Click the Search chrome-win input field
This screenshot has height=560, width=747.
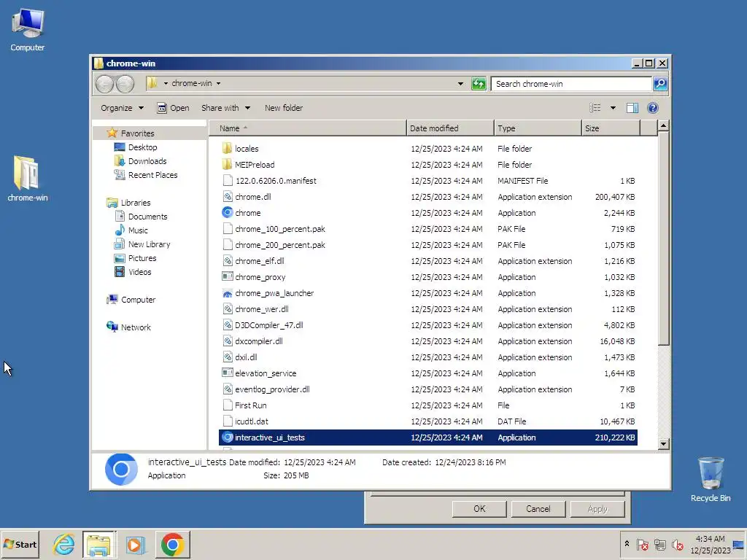tap(571, 84)
